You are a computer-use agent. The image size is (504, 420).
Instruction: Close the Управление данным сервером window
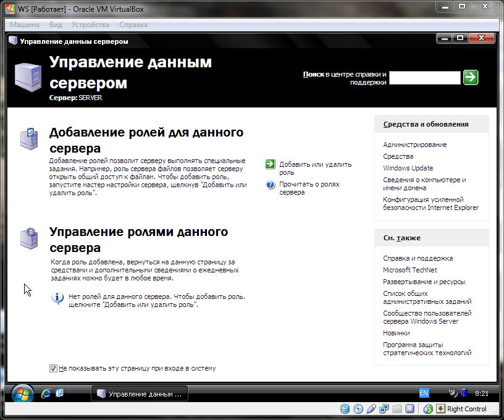(481, 38)
